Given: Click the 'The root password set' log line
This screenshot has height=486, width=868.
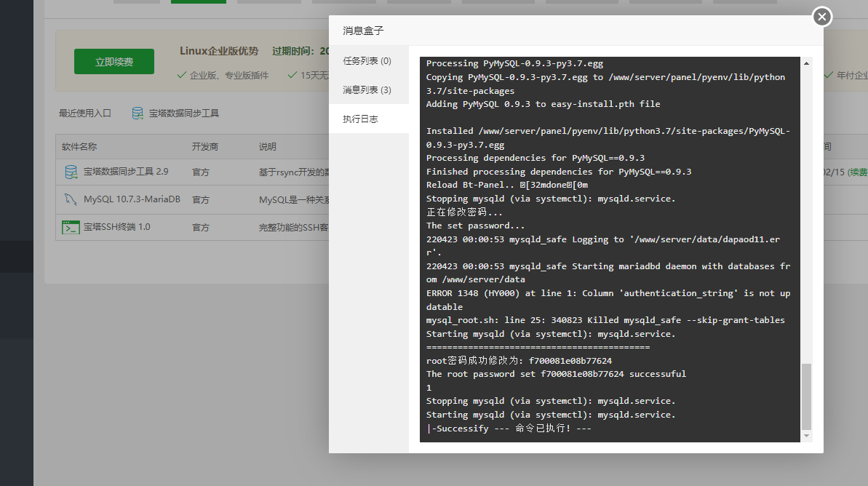Looking at the screenshot, I should click(x=556, y=374).
